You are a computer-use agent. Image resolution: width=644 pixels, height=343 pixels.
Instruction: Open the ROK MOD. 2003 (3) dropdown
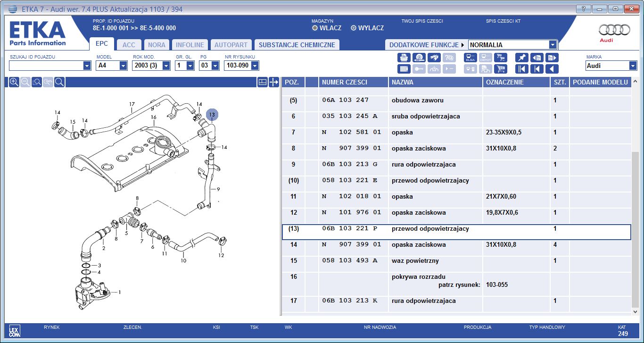point(166,66)
